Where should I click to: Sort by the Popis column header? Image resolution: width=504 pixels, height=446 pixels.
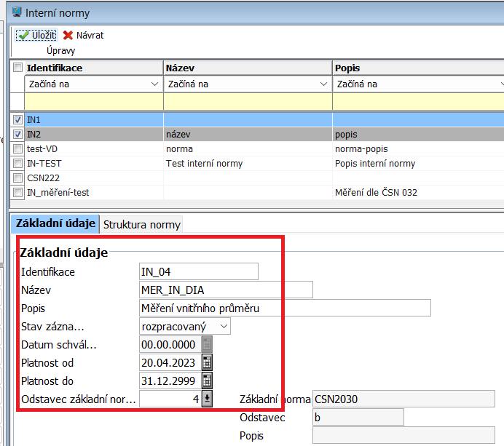[x=417, y=68]
